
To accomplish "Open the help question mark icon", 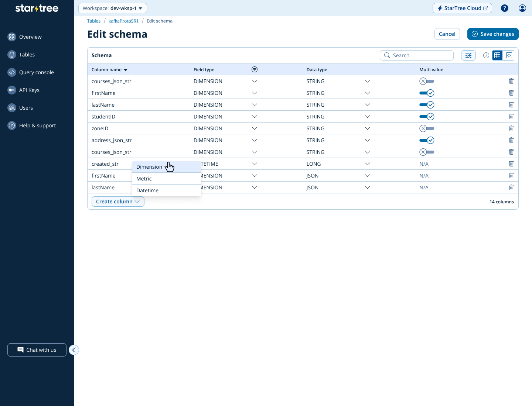I will click(504, 8).
